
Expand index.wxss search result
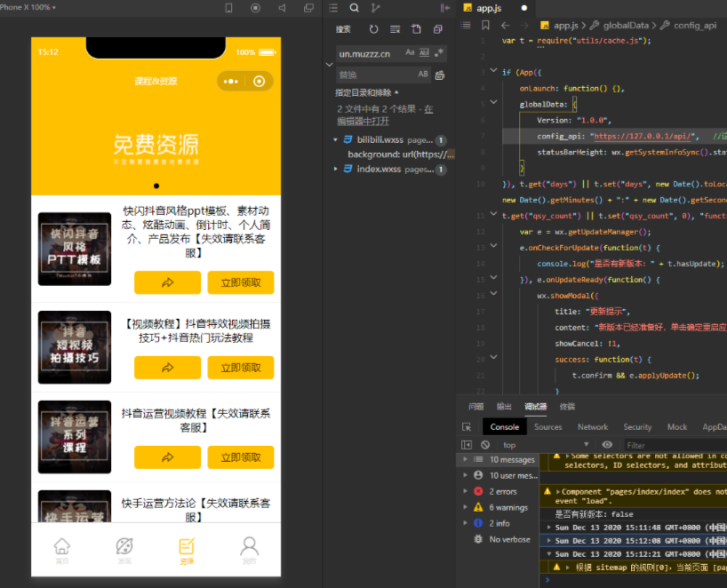(336, 169)
